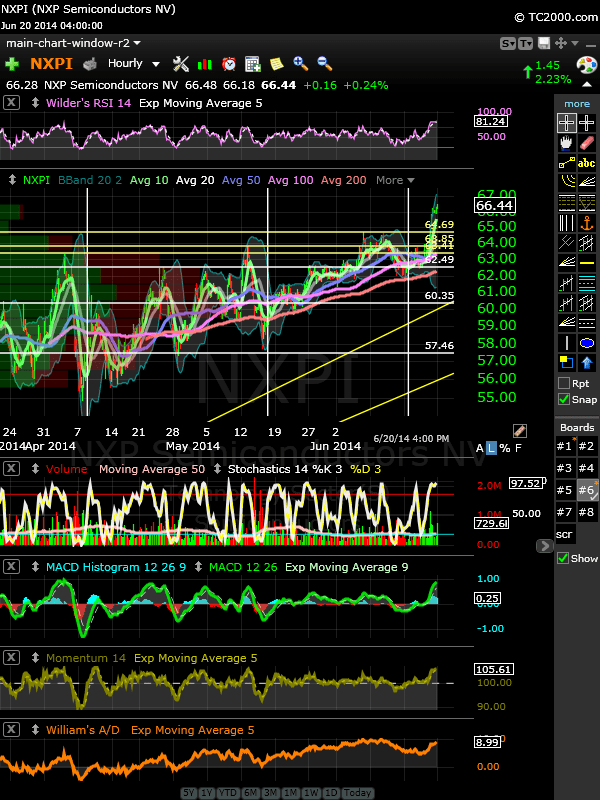This screenshot has width=600, height=800.
Task: Click the reorder arrows beside MACD Histogram
Action: click(x=35, y=567)
